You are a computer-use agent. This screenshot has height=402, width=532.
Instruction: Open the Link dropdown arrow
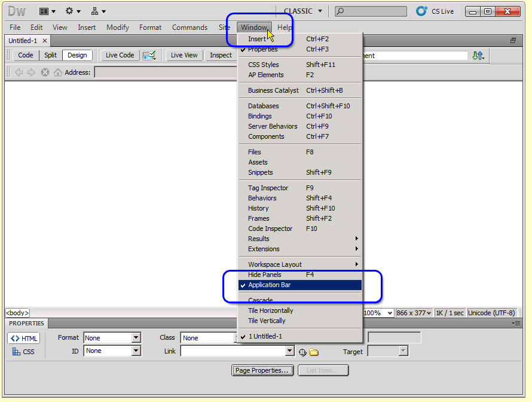(290, 351)
